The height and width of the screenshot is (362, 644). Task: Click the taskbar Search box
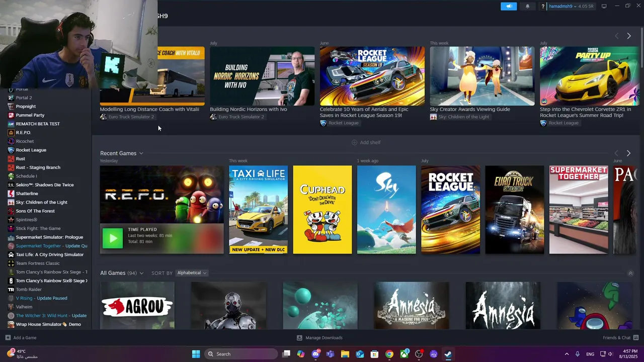pyautogui.click(x=242, y=354)
